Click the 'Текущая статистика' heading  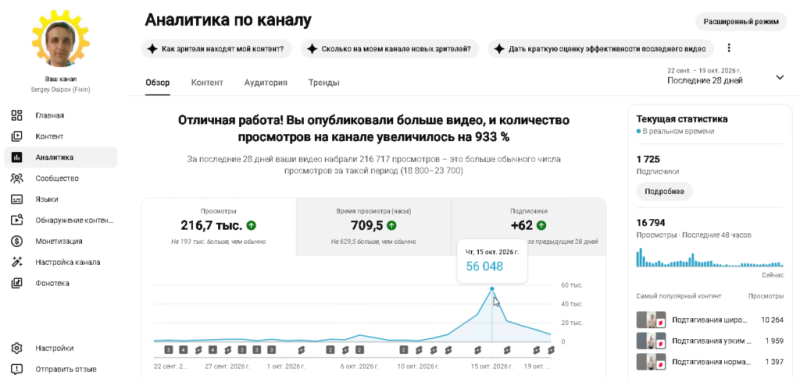coord(682,119)
